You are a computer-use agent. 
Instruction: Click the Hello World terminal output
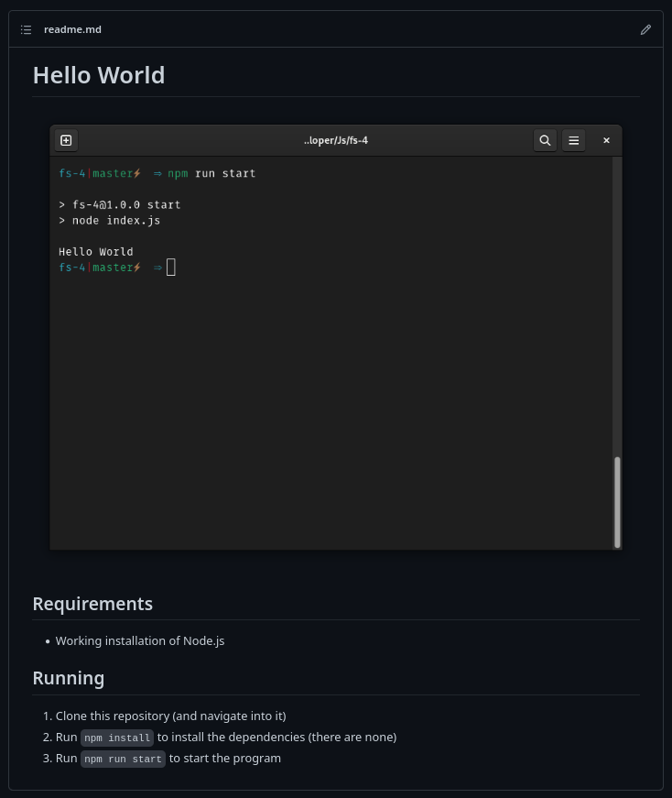96,252
